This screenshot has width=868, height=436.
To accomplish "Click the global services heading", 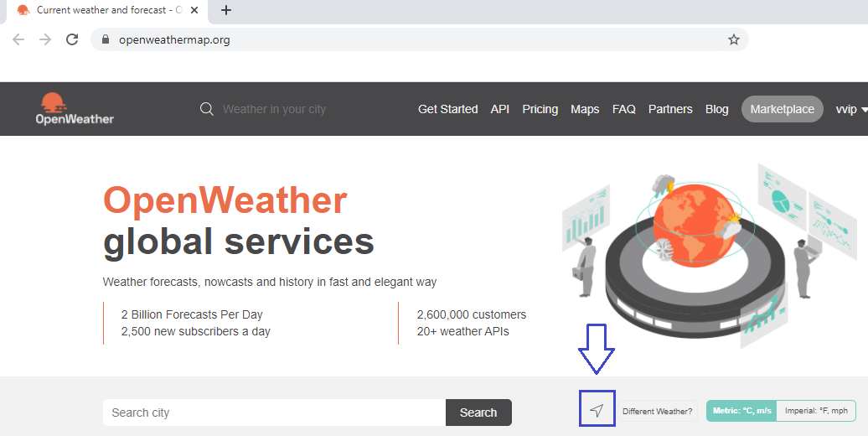I will [x=239, y=242].
